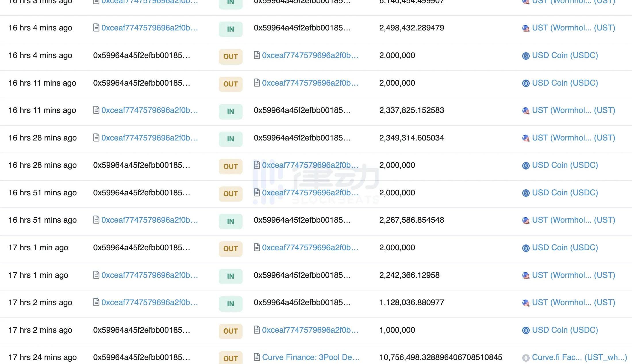Open the 0xceaf7747579696a2f0b sender address at 16 hrs 51 mins IN

point(149,220)
